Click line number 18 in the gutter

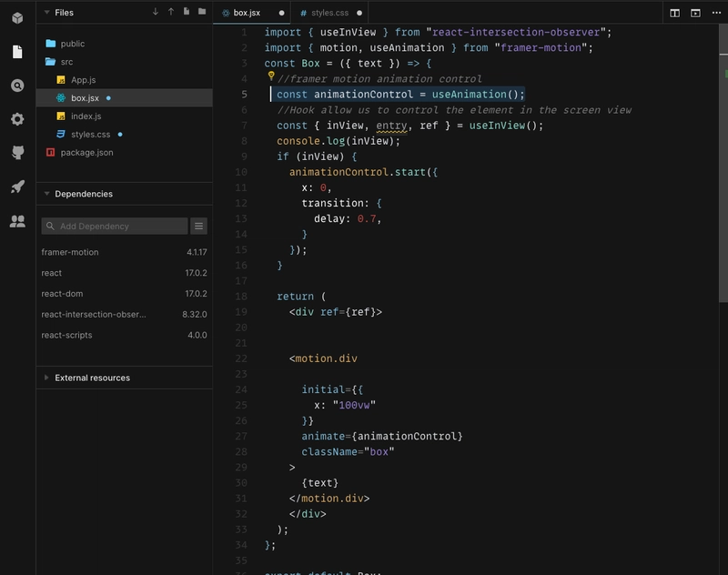tap(241, 296)
